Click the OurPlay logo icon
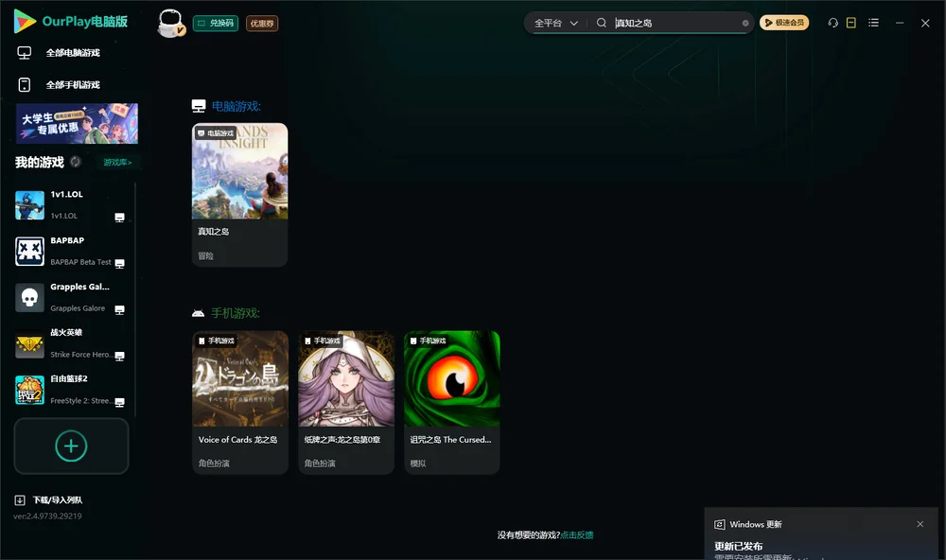Viewport: 946px width, 560px height. [x=25, y=22]
